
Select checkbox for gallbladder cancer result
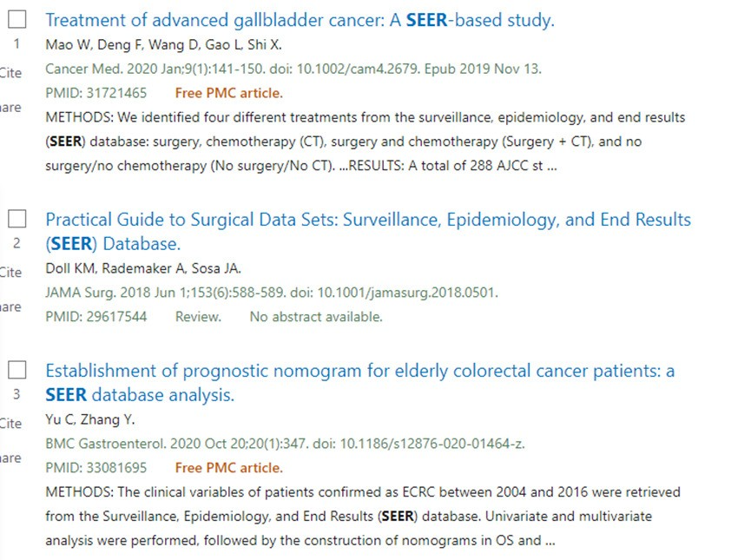pos(17,19)
